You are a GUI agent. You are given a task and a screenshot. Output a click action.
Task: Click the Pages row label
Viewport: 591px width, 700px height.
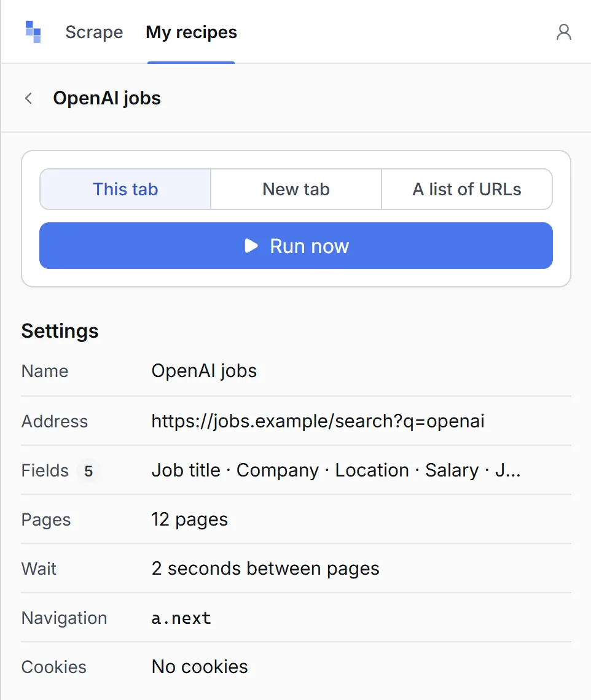46,519
